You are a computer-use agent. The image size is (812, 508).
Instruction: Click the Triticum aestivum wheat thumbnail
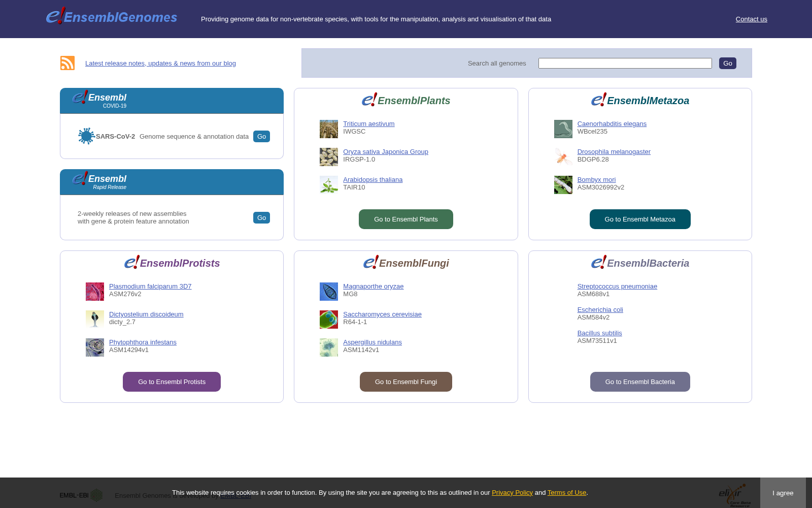[x=329, y=129]
